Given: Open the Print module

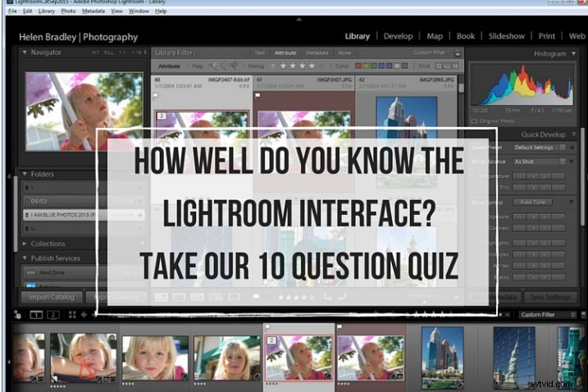Looking at the screenshot, I should [x=546, y=36].
